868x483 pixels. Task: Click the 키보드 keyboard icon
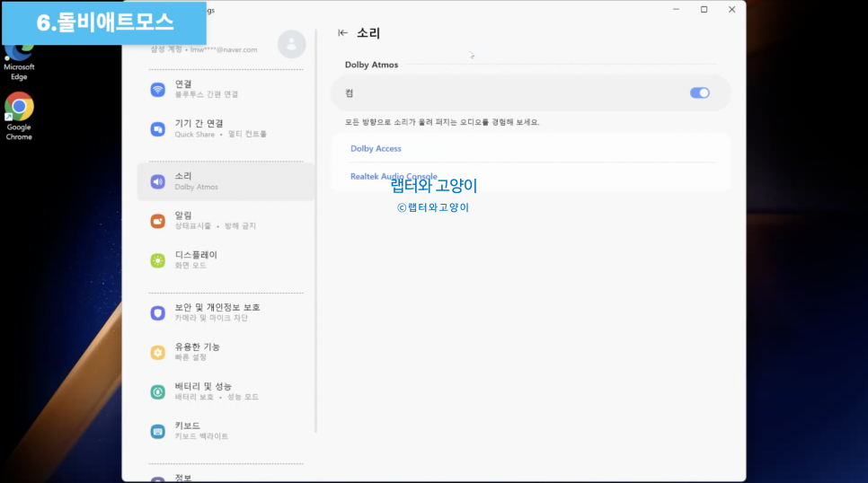tap(158, 432)
